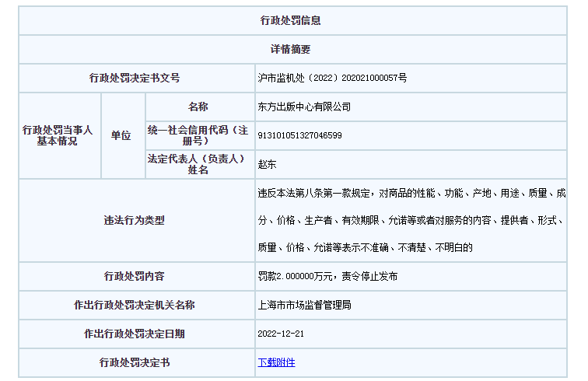Click the violation text starting 违反本法第八条第一款规定
The width and height of the screenshot is (588, 381).
pyautogui.click(x=411, y=220)
